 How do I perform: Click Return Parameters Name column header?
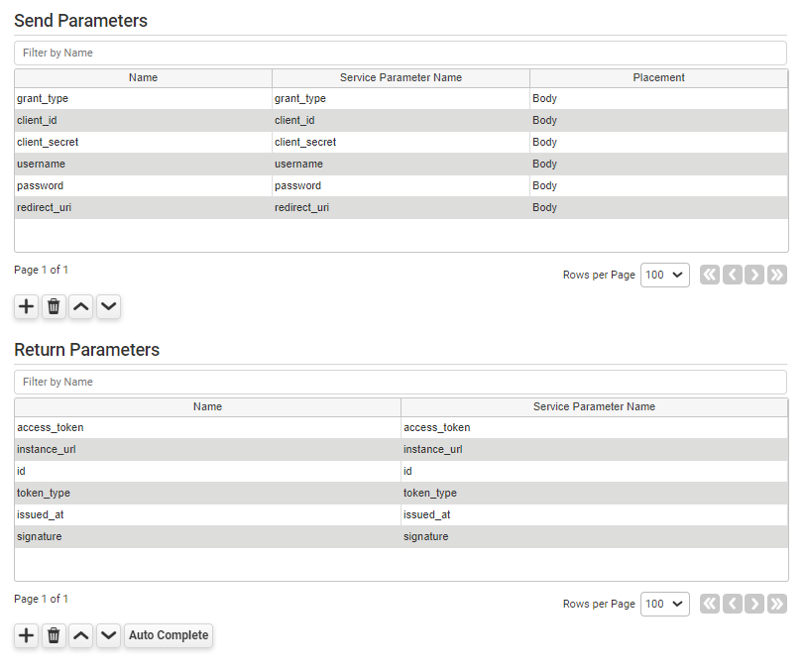pos(207,407)
